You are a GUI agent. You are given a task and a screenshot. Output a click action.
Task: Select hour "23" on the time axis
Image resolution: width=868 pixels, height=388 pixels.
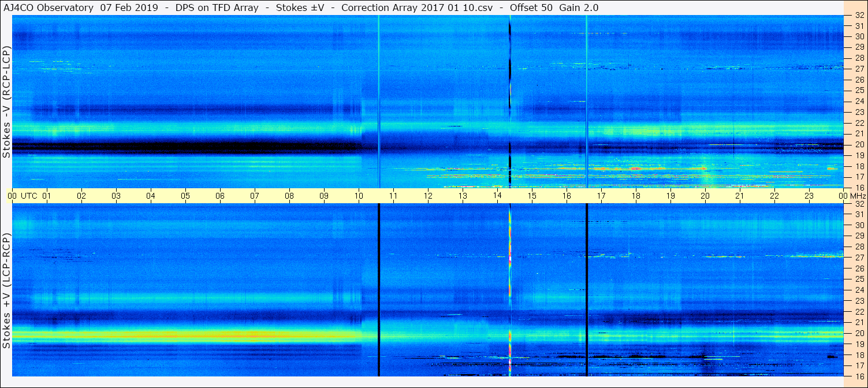[x=809, y=196]
